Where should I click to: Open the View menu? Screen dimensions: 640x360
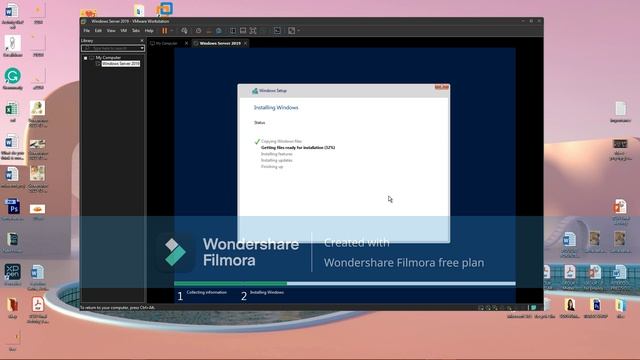click(111, 31)
